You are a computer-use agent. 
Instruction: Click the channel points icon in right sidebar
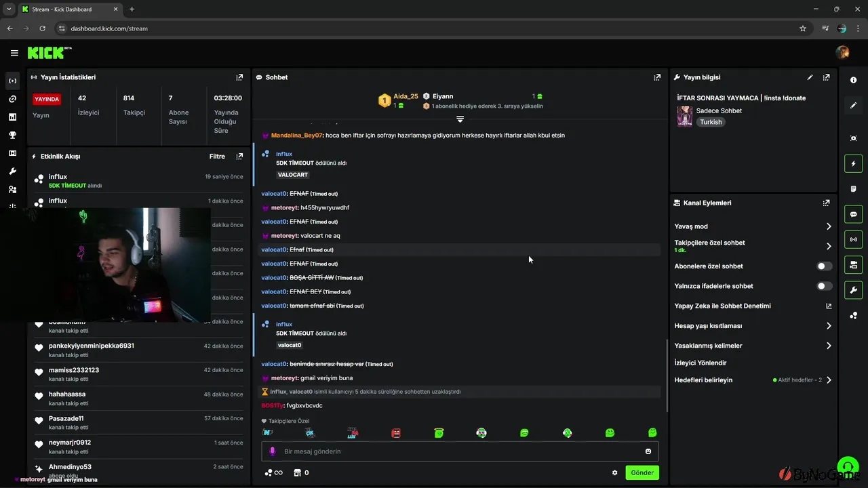[x=853, y=316]
